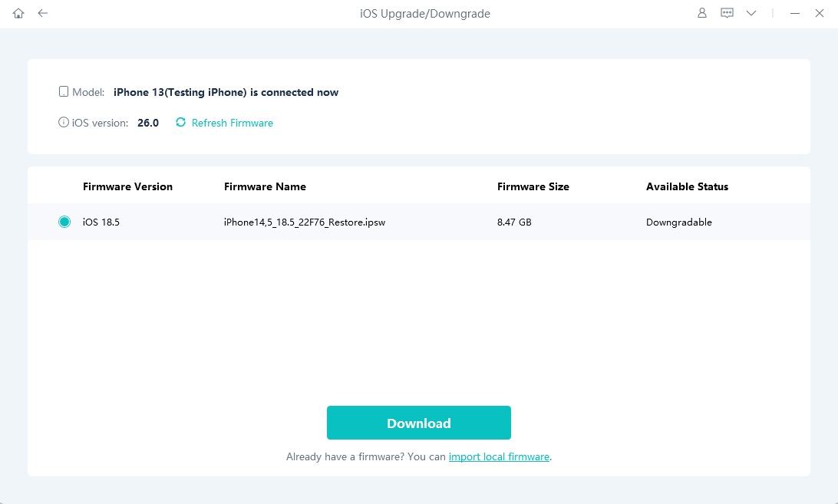Click Refresh Firmware link
This screenshot has width=838, height=504.
click(232, 123)
